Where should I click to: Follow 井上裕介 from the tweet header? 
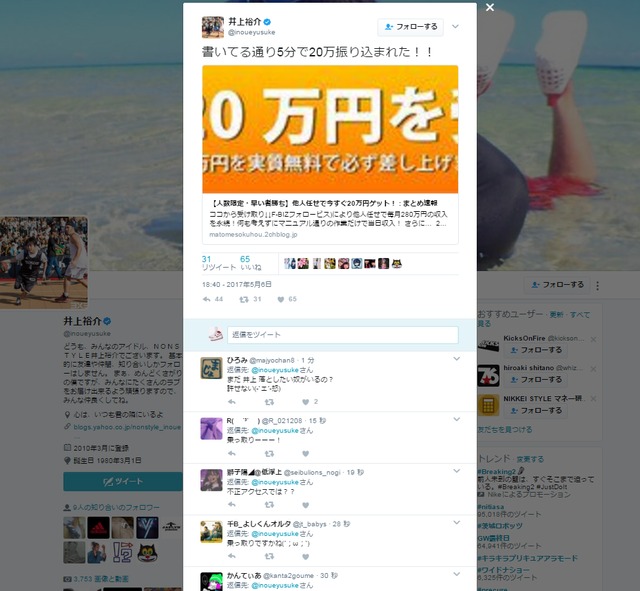[410, 27]
